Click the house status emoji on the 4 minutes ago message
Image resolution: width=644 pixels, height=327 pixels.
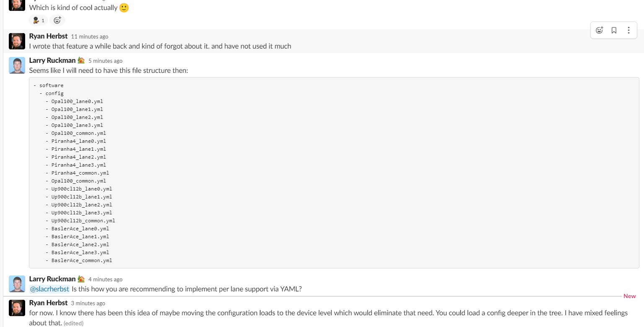pyautogui.click(x=81, y=279)
